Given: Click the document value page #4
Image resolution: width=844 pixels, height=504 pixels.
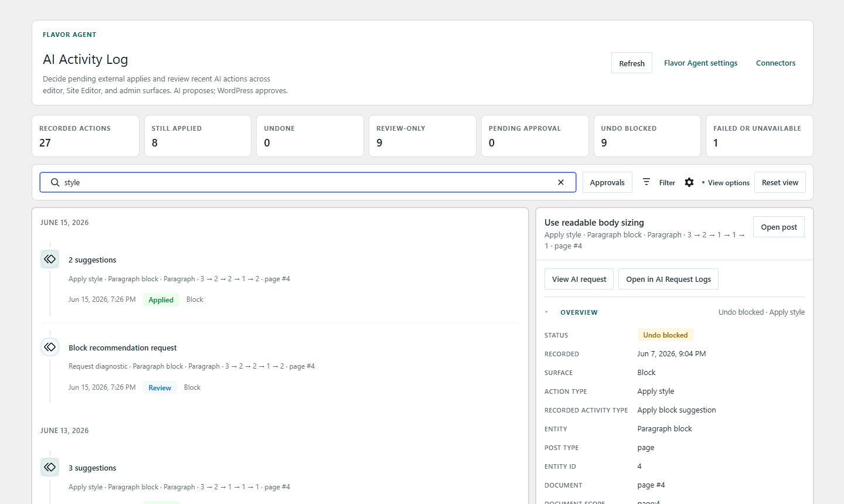Looking at the screenshot, I should point(651,485).
